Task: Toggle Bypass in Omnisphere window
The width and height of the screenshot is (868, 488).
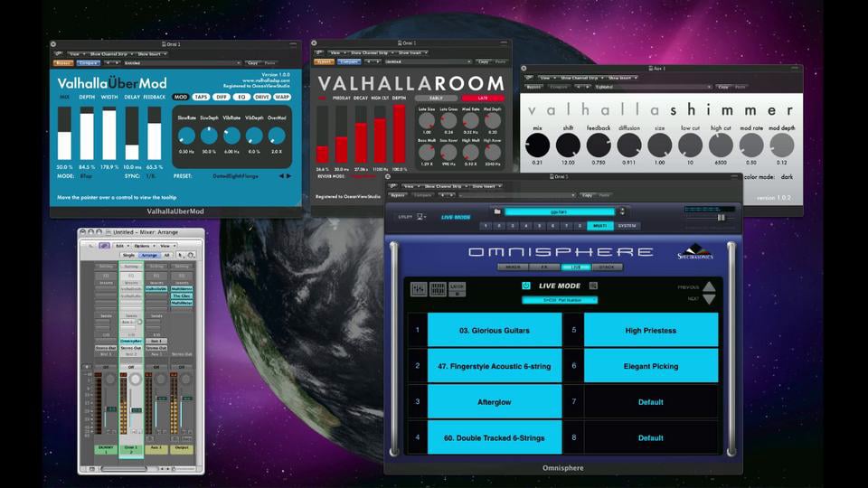Action: [x=398, y=195]
